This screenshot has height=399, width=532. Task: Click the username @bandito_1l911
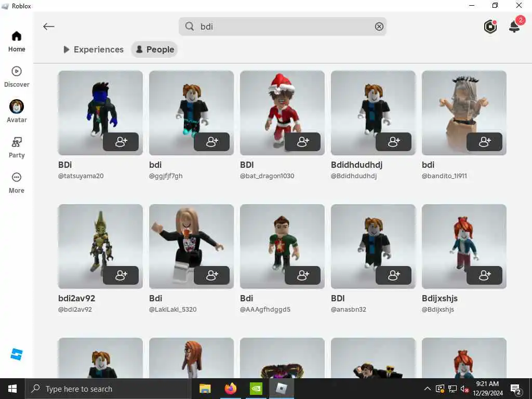(x=444, y=176)
